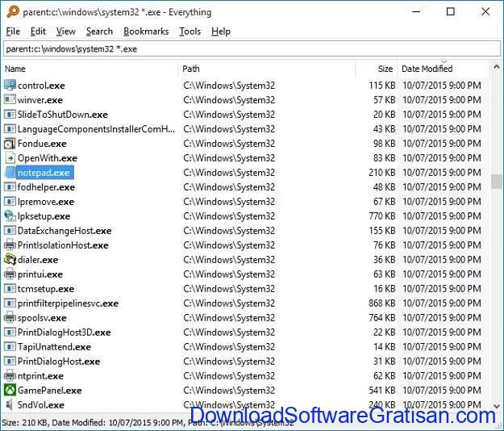Screen dimensions: 504x431
Task: Select the dialer.exe file name
Action: 38,260
